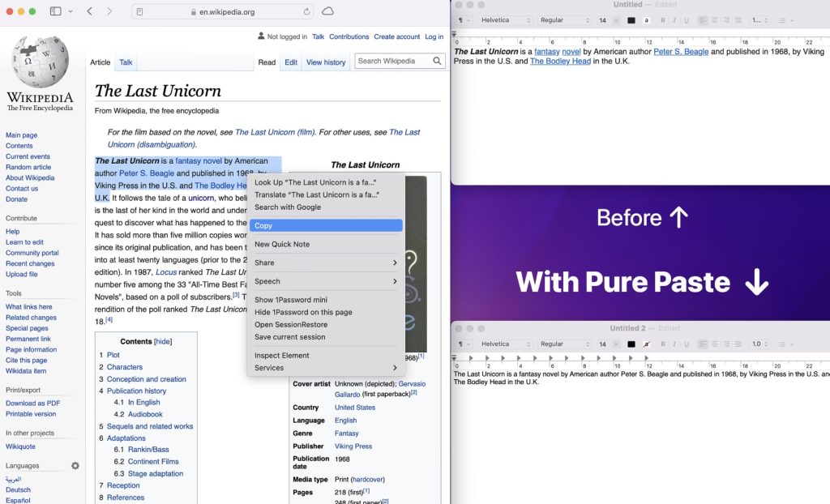Image resolution: width=830 pixels, height=504 pixels.
Task: Toggle the Safari sidebar button
Action: (56, 11)
